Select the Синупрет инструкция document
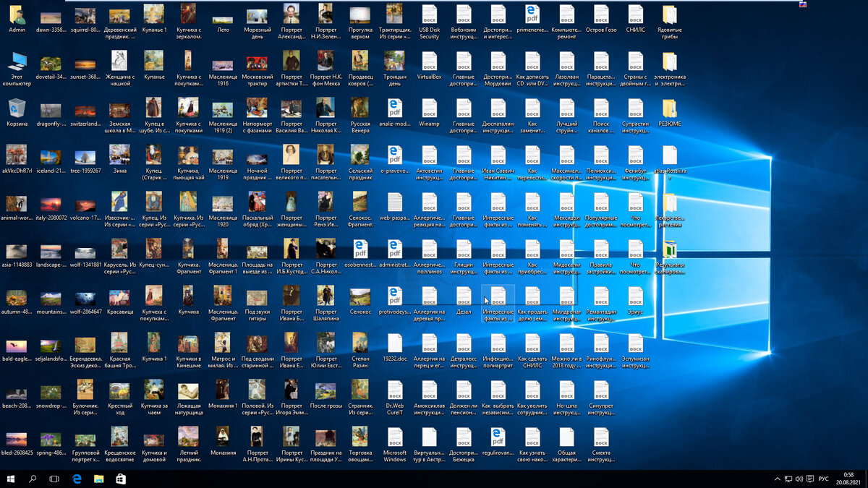Viewport: 868px width, 488px height. pyautogui.click(x=601, y=390)
